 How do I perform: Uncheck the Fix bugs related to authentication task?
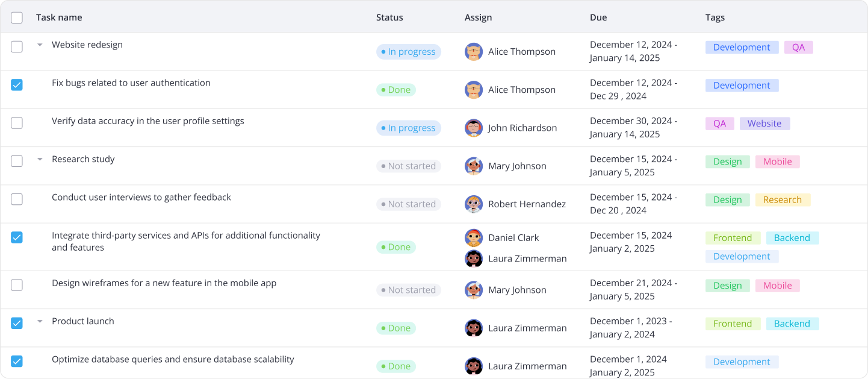point(17,85)
